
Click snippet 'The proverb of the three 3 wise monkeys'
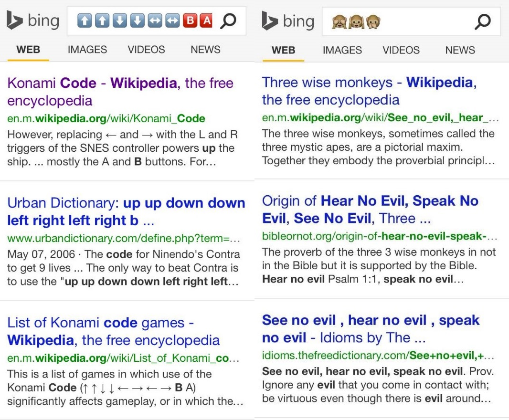pyautogui.click(x=379, y=265)
